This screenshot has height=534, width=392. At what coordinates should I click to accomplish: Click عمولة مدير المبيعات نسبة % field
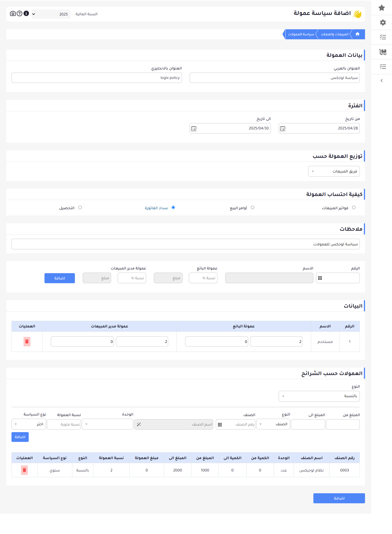pos(132,278)
